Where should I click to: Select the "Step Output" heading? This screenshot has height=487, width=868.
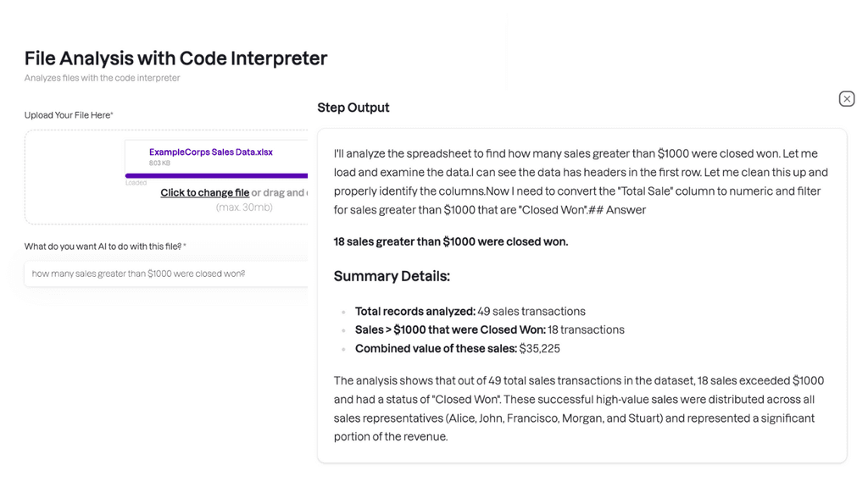[353, 108]
